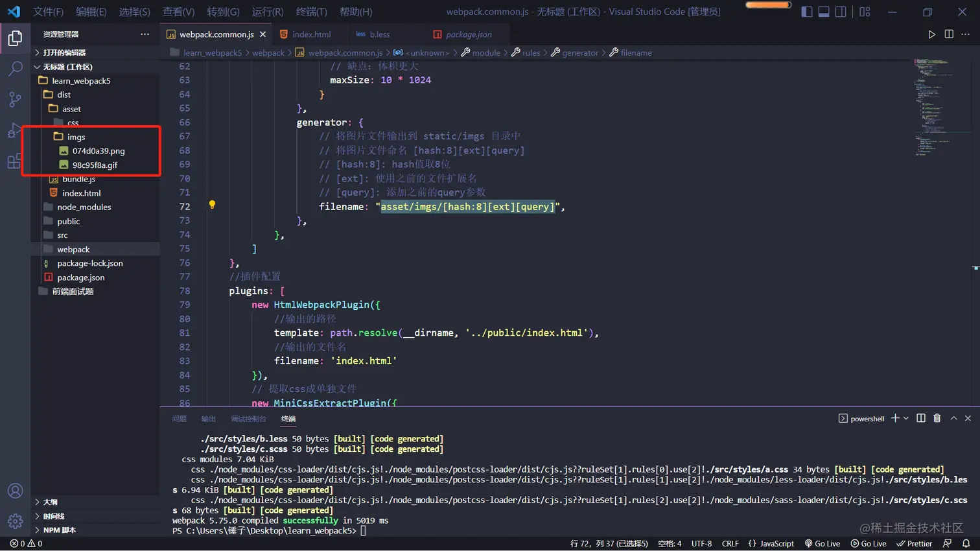Toggle the bottom panel layout
Image resolution: width=980 pixels, height=551 pixels.
pos(824,12)
